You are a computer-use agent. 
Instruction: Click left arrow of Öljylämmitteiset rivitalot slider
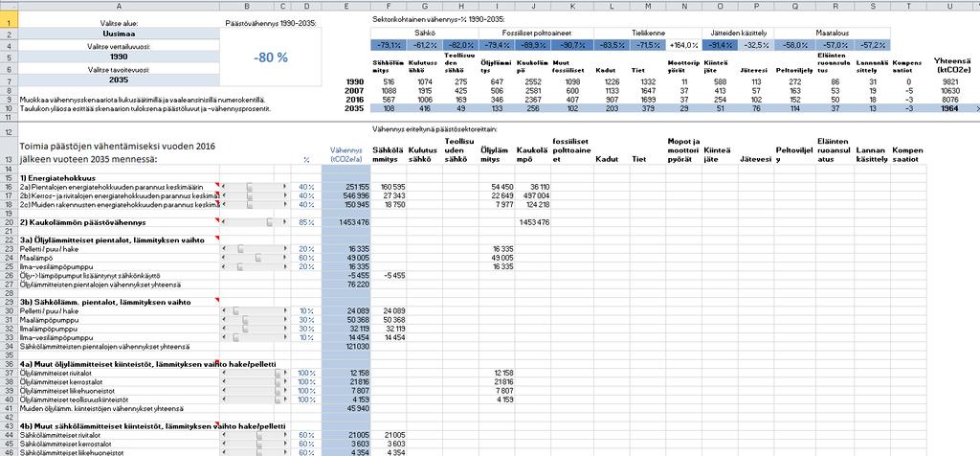[224, 373]
